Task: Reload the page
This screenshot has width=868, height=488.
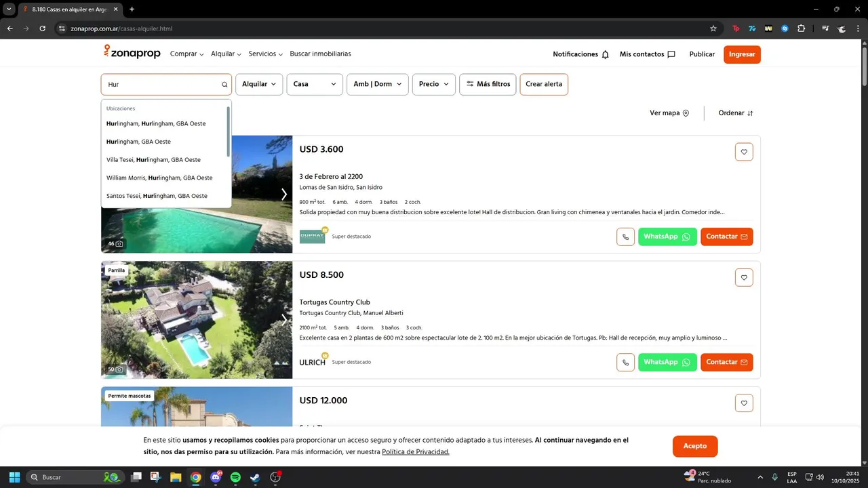Action: [x=42, y=28]
